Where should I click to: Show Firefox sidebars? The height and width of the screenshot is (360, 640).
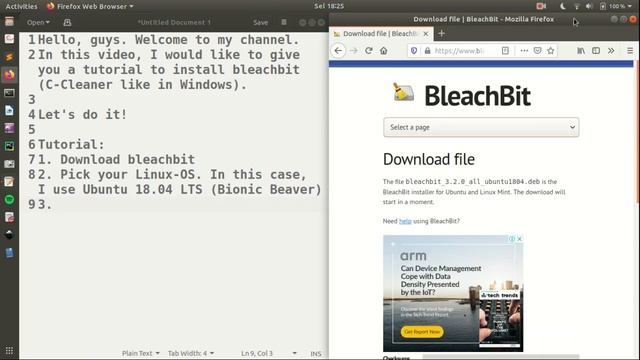596,51
